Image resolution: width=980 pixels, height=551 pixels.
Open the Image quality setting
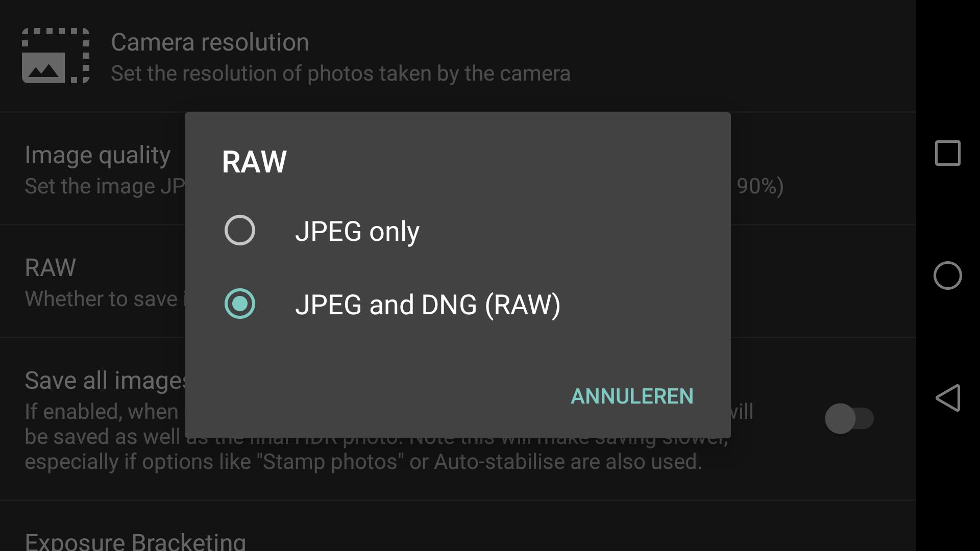(x=97, y=155)
